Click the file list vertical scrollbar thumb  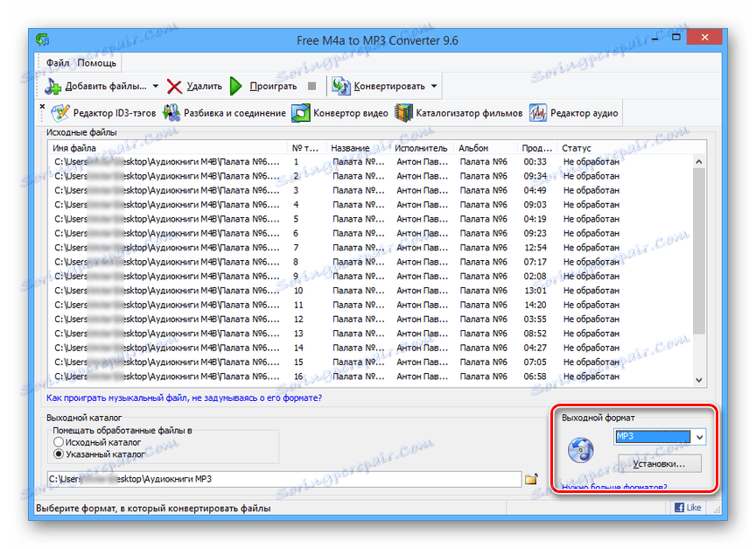pos(699,250)
